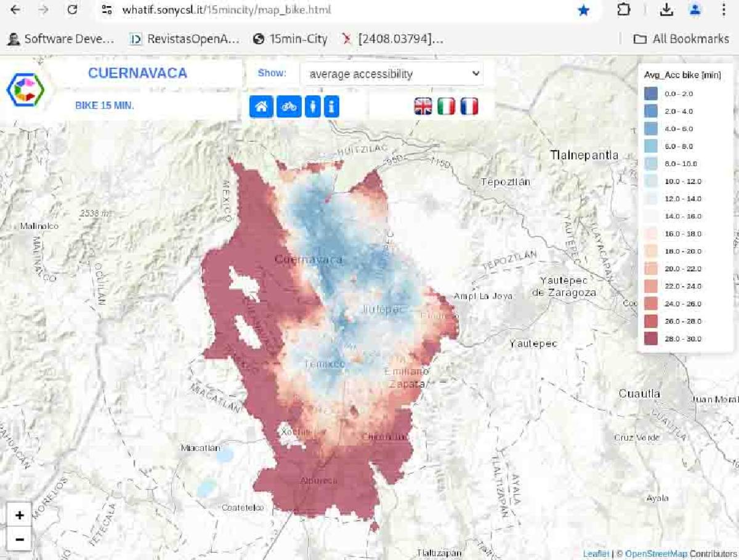Zoom in the map with plus

pos(19,515)
